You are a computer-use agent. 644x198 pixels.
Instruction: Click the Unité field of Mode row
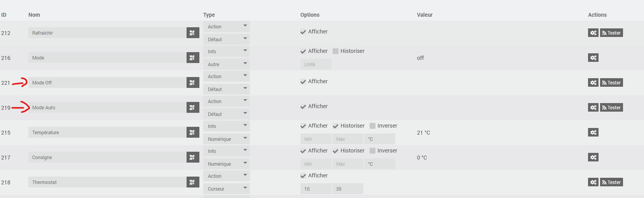[316, 64]
